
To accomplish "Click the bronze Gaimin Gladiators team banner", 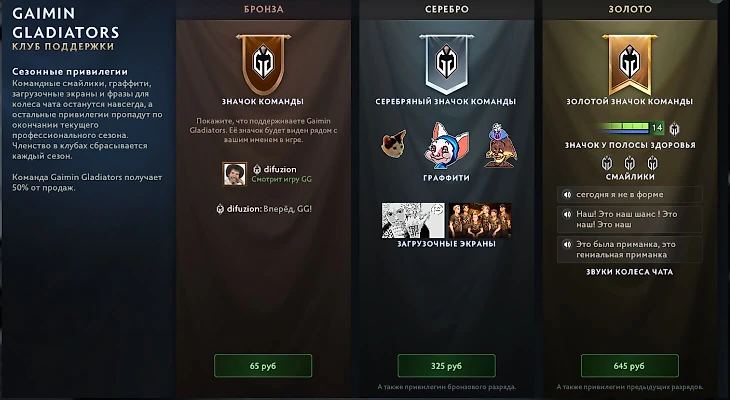I will coord(263,64).
